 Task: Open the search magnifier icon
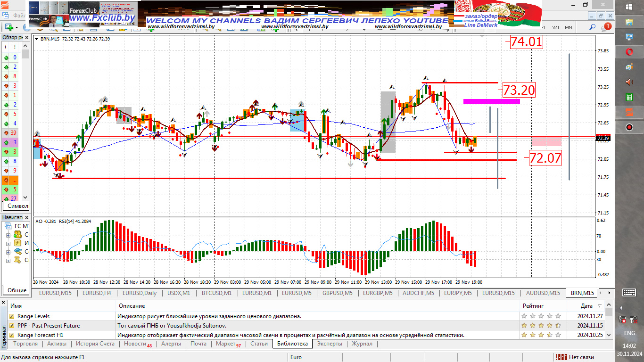pyautogui.click(x=592, y=27)
